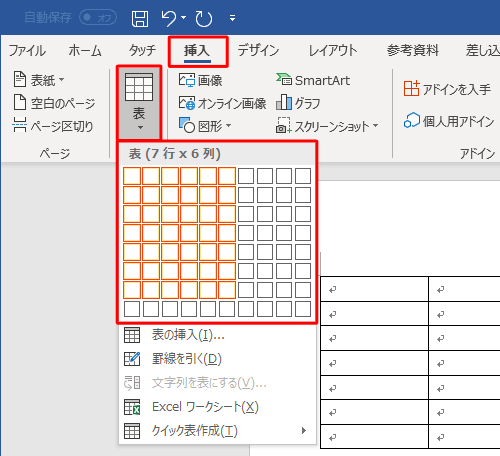The width and height of the screenshot is (500, 456).
Task: Click the グラフ chart button
Action: click(x=298, y=103)
